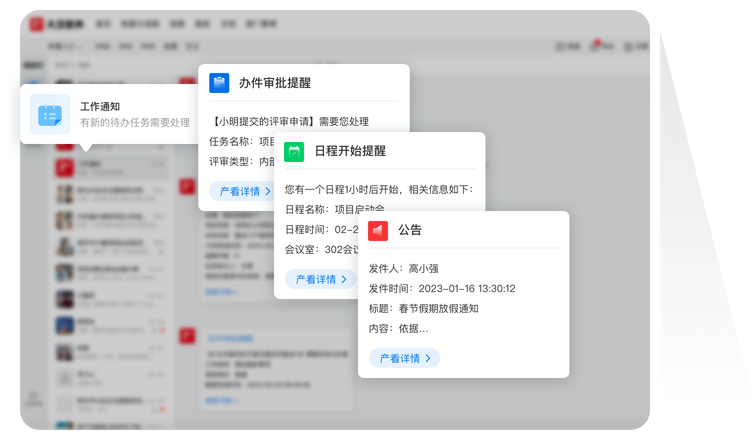Open 查看详情 in the 办件审批提醒 card
755x440 pixels.
(240, 191)
